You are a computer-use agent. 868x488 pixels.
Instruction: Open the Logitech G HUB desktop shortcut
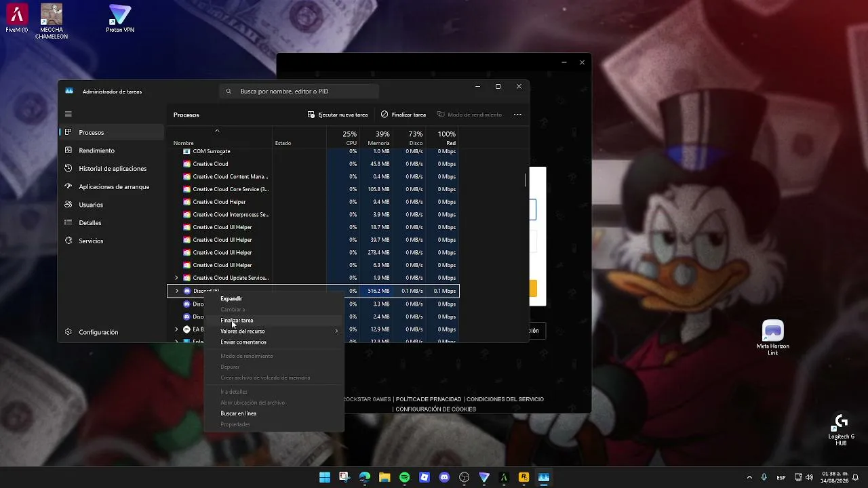(841, 430)
